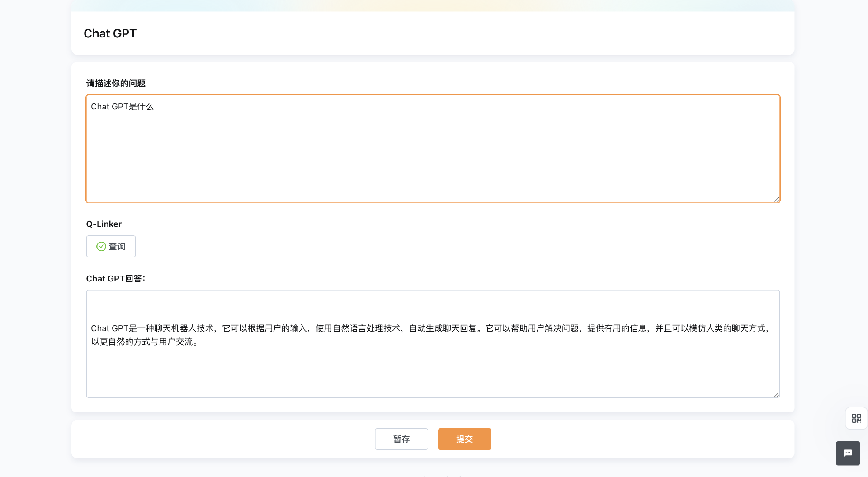Grab the question textarea resize handle
Screen dimensions: 868x477
[776, 199]
